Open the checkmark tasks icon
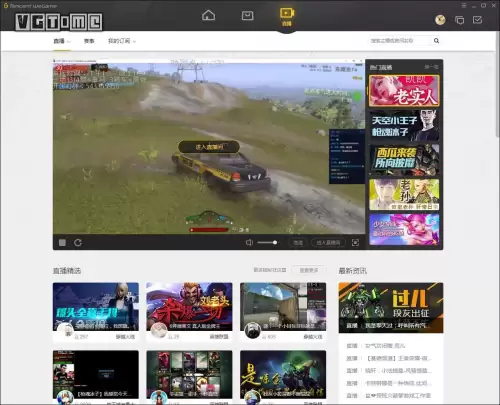500x405 pixels. (477, 20)
